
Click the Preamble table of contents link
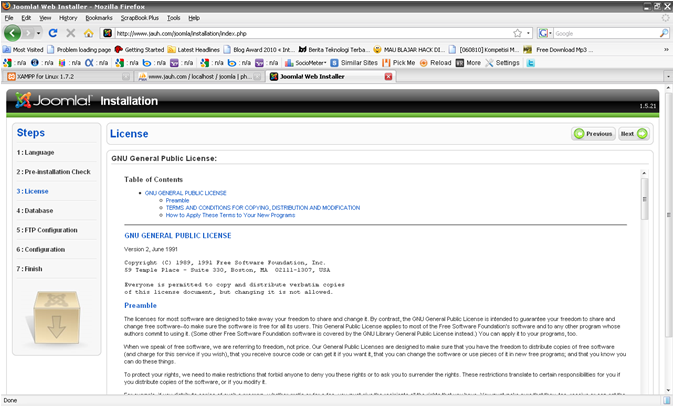(177, 201)
